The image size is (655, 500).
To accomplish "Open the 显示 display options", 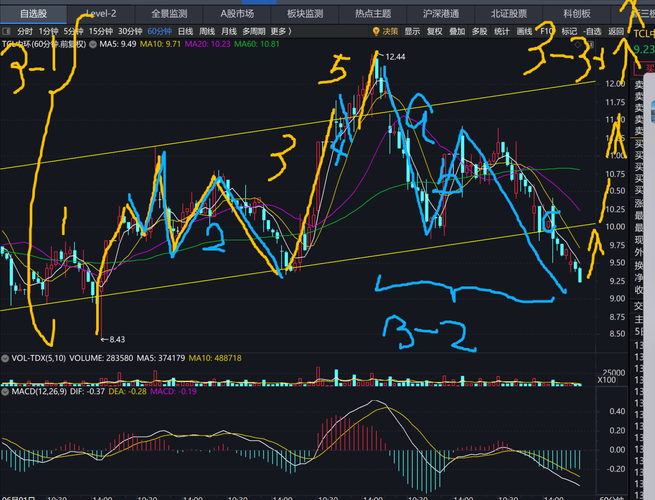I will 412,31.
